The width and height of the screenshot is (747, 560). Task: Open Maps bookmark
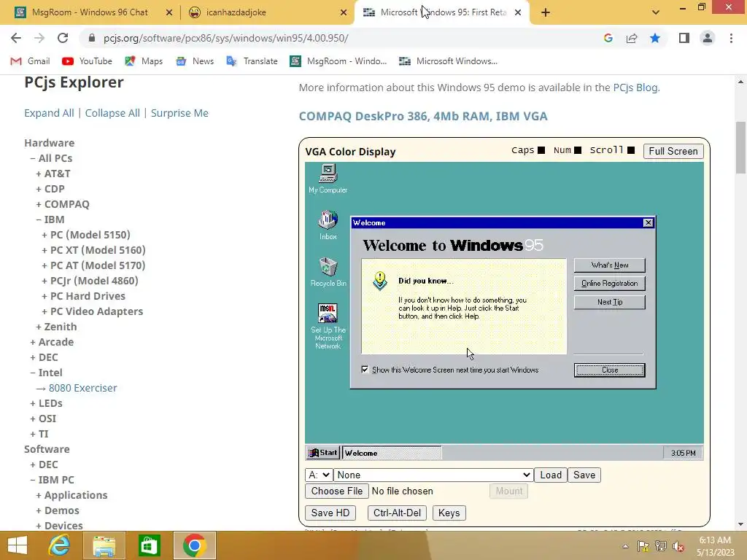tap(144, 61)
